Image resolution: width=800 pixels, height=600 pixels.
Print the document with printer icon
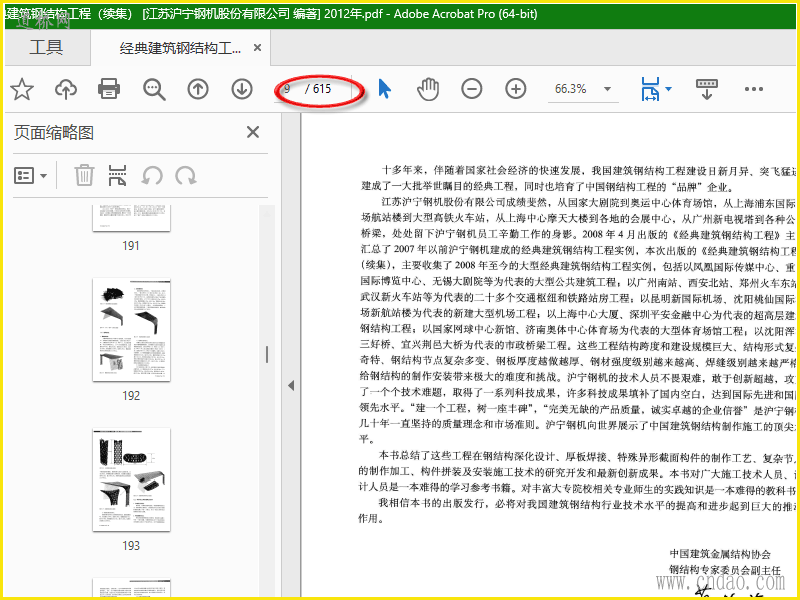[x=109, y=89]
